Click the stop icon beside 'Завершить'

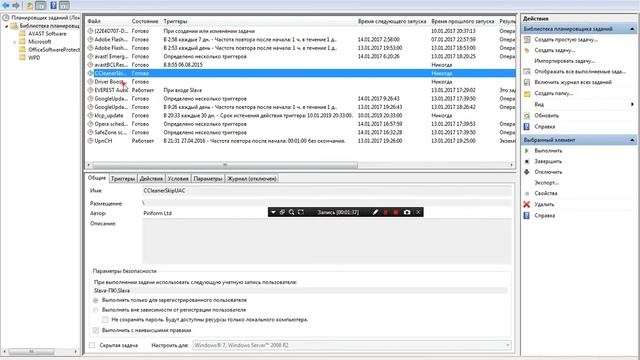pyautogui.click(x=527, y=161)
